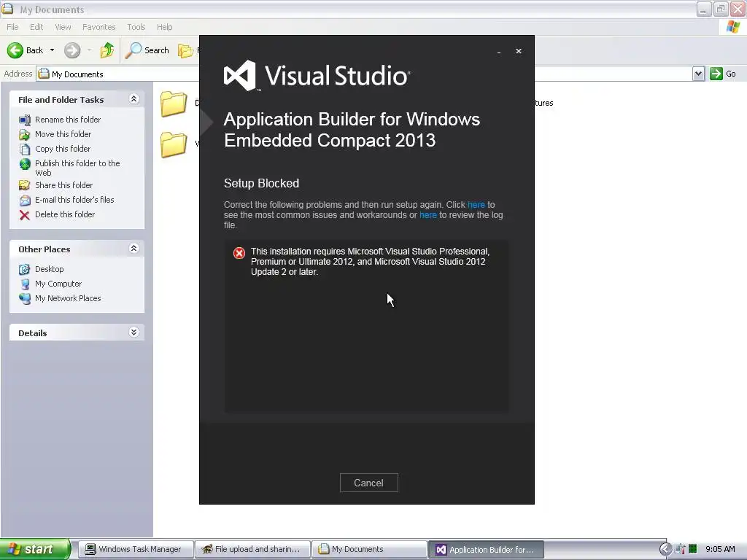747x560 pixels.
Task: Click the 9:05 AM clock
Action: pos(720,549)
